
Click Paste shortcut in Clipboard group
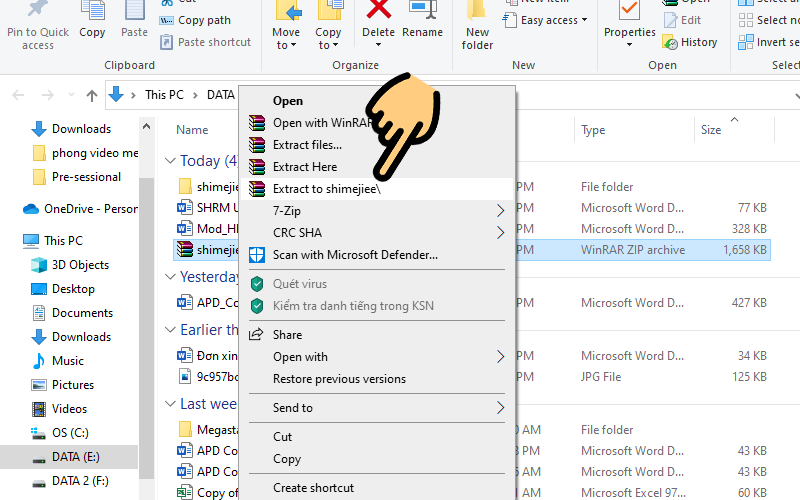[x=206, y=42]
